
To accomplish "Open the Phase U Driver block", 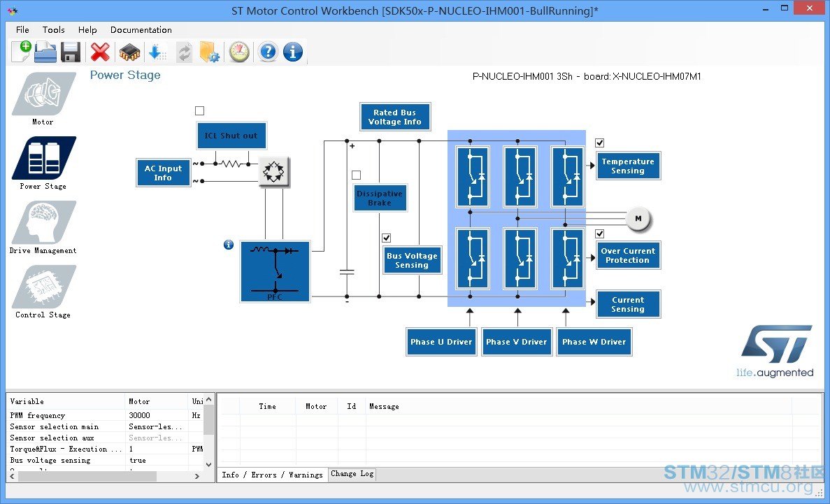I will [441, 342].
